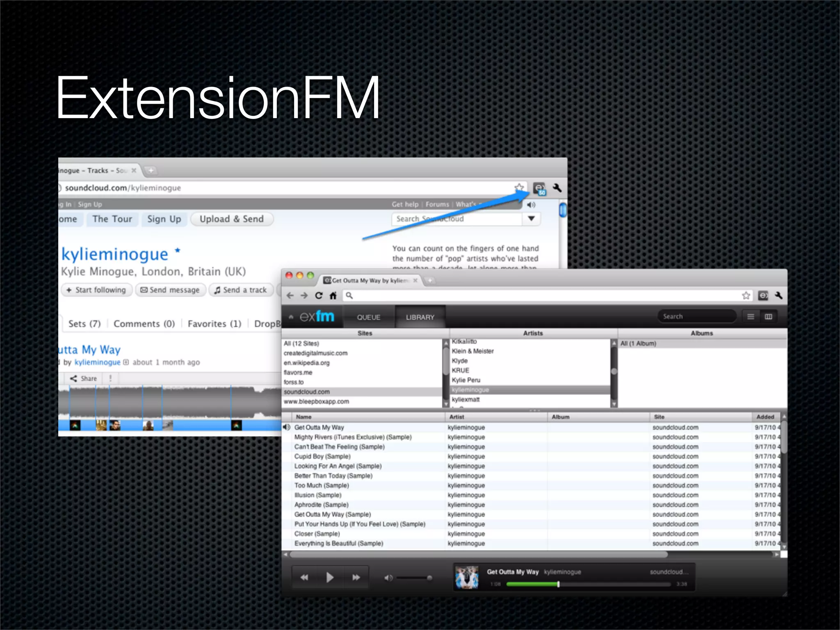Open the Favorites (1) tab

pos(215,324)
